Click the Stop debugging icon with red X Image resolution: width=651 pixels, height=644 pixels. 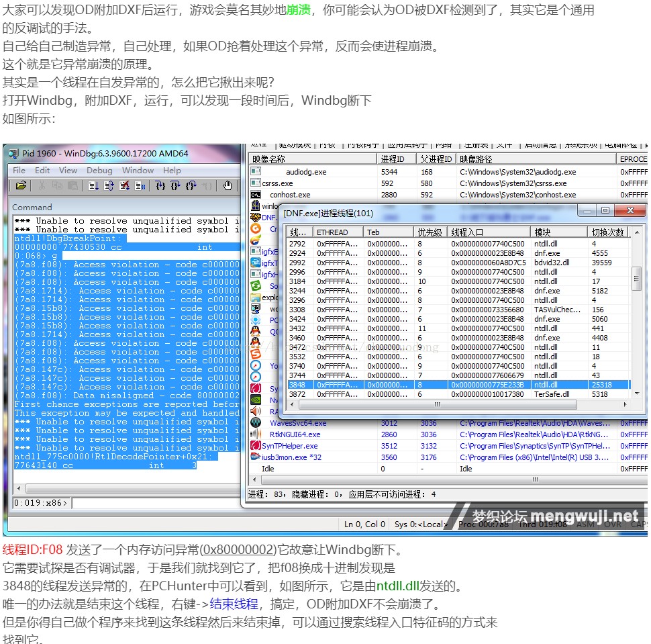[x=124, y=186]
